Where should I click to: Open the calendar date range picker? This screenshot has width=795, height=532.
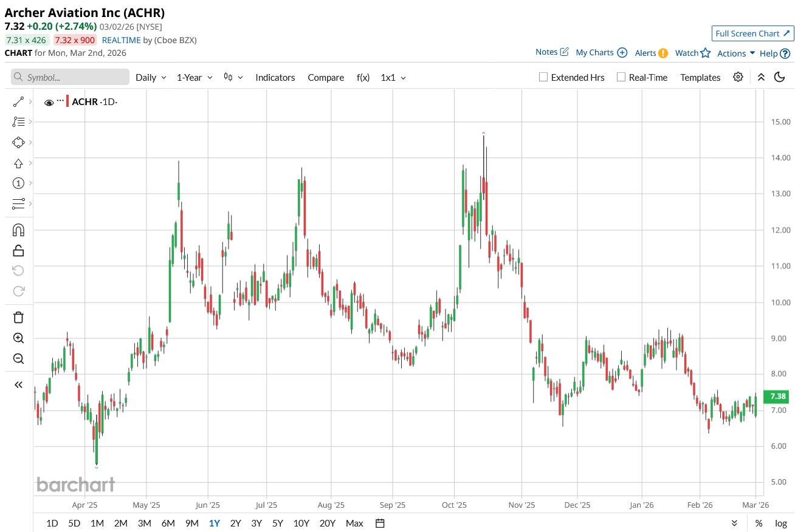coord(380,523)
